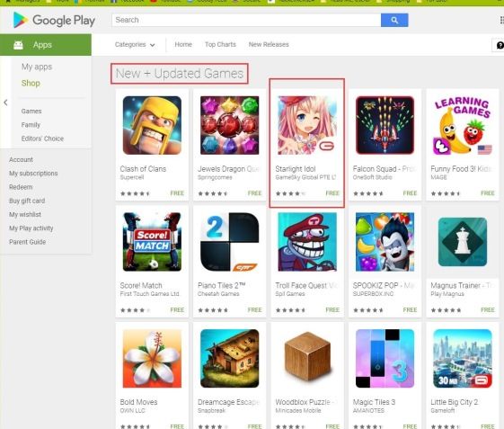Switch to the Top Charts tab
The width and height of the screenshot is (504, 429).
coord(220,44)
